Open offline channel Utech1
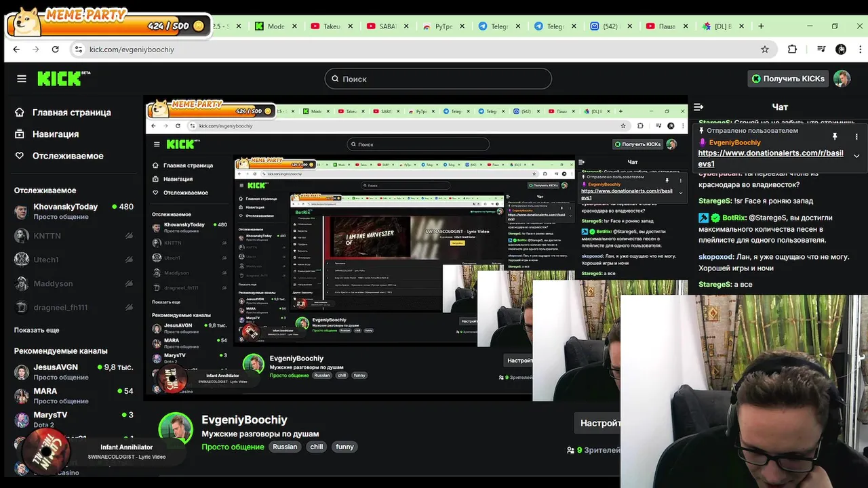This screenshot has height=488, width=868. (x=73, y=260)
